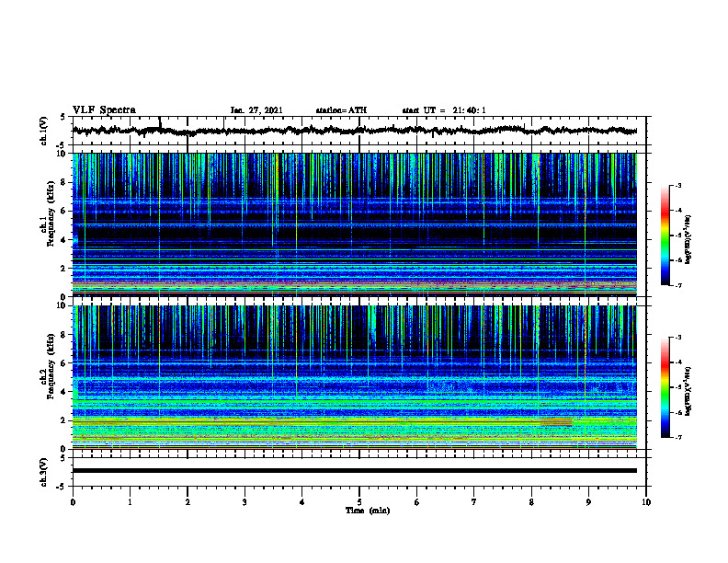Click the "9" tick on time axis
Screen dimensions: 728x563
pos(588,502)
